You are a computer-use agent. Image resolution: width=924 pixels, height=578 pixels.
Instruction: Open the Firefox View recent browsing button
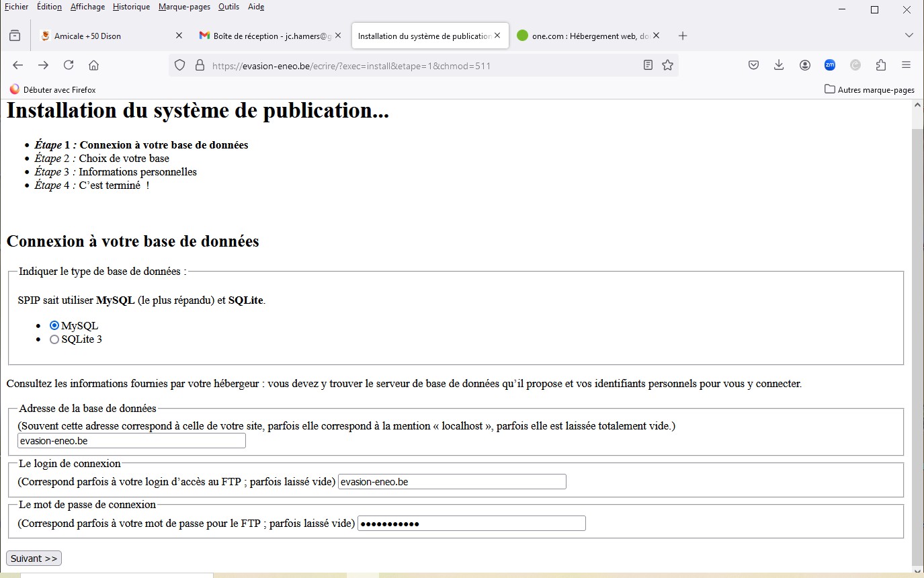click(15, 36)
